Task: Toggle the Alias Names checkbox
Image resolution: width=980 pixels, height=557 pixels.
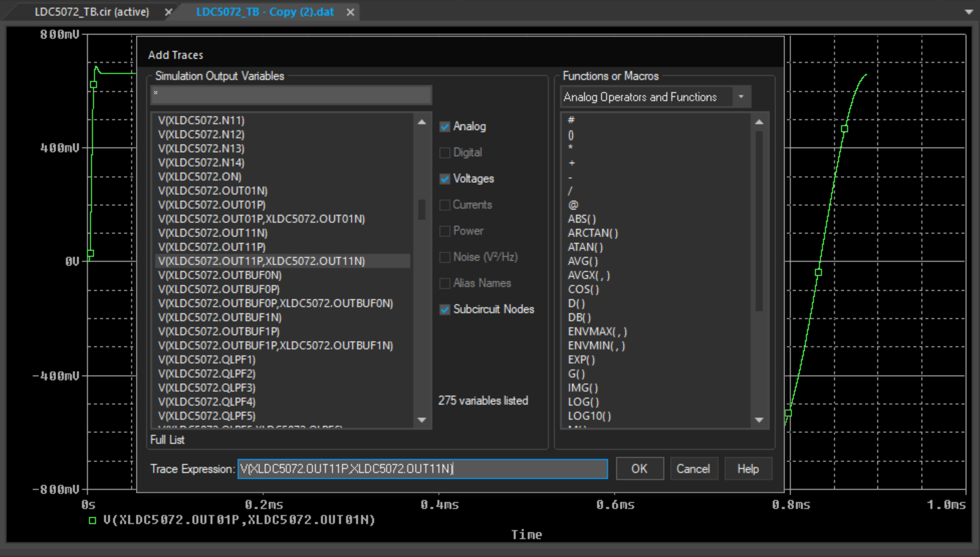Action: click(x=444, y=283)
